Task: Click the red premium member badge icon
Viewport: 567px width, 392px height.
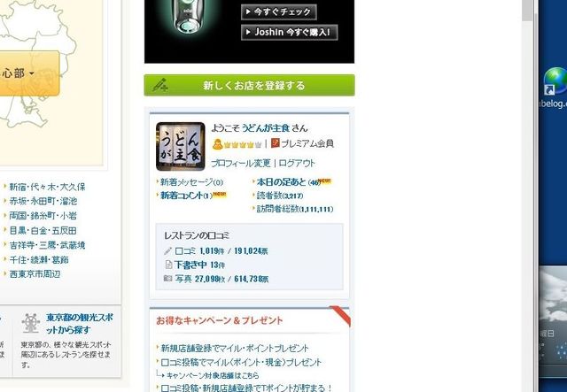Action: coord(276,143)
